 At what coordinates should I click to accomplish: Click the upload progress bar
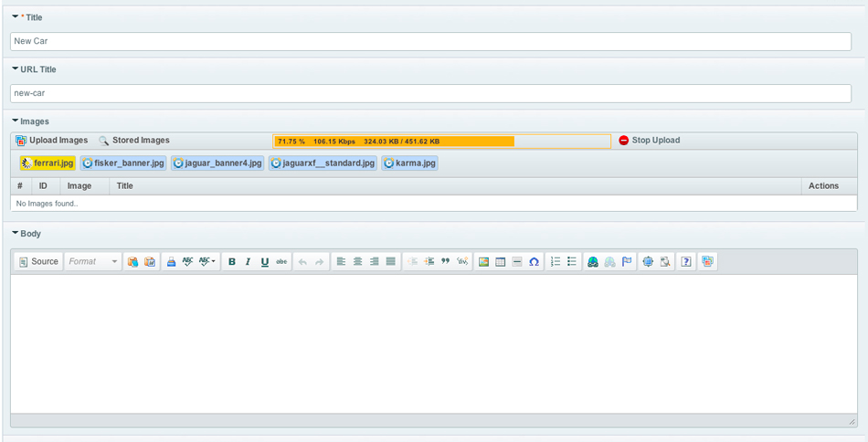tap(441, 142)
